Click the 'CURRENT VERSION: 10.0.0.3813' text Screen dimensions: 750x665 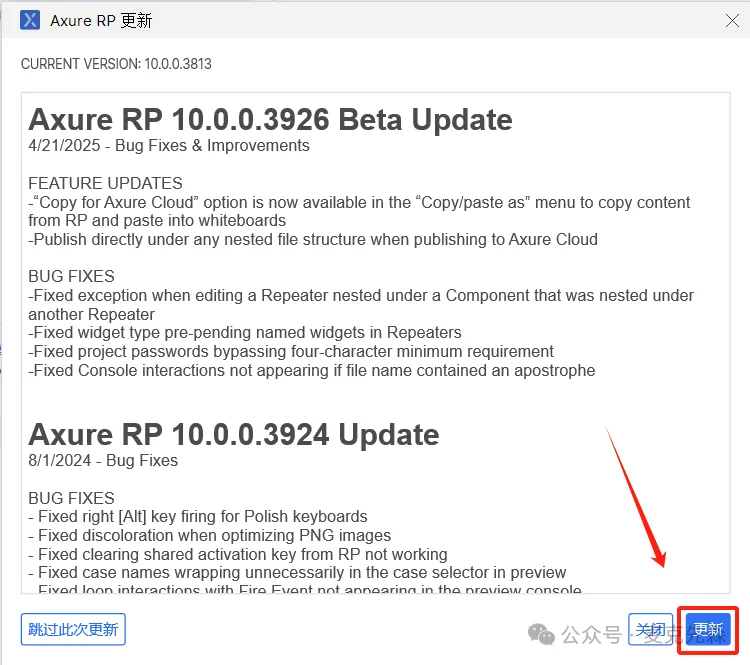[x=116, y=64]
